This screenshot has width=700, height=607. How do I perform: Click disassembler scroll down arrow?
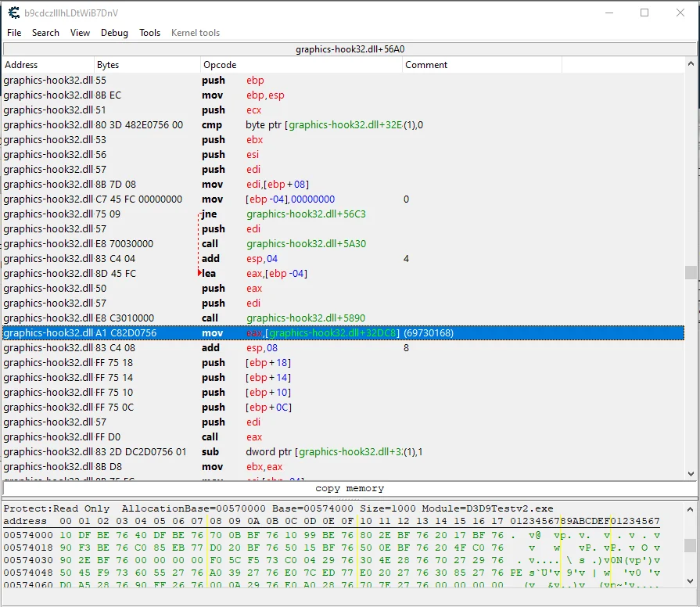coord(691,473)
